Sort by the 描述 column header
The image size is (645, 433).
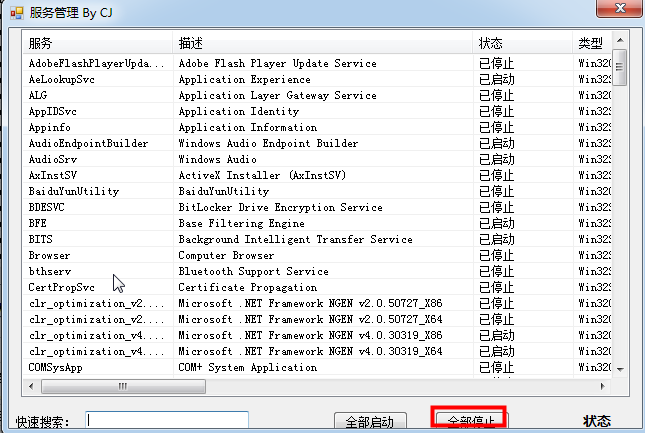tap(322, 43)
